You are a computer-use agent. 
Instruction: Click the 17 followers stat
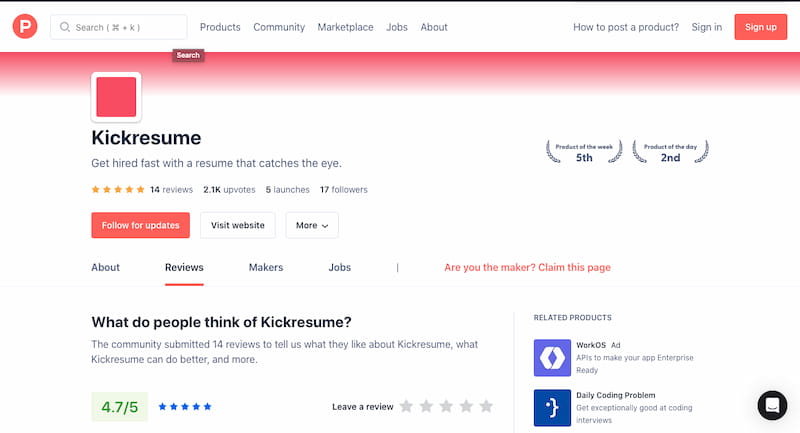[343, 190]
